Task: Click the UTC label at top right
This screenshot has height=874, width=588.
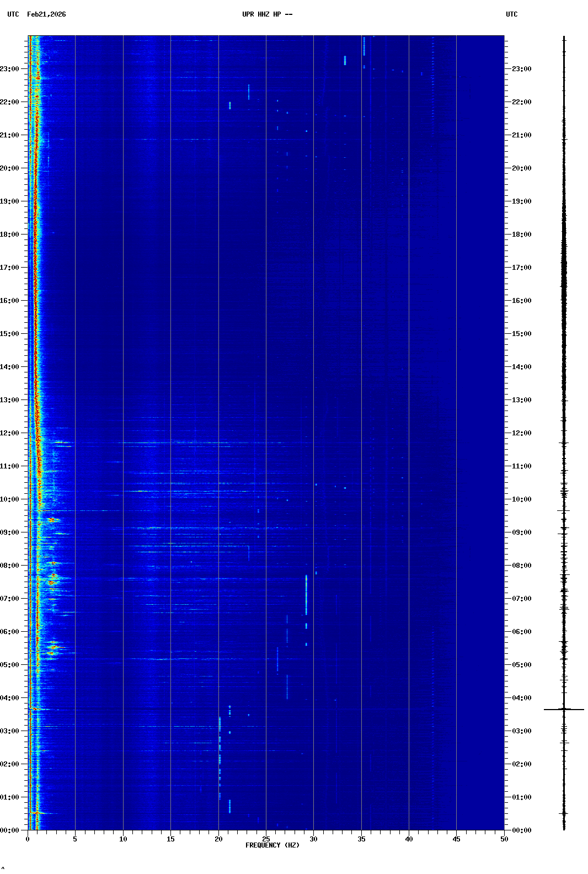Action: pyautogui.click(x=511, y=14)
